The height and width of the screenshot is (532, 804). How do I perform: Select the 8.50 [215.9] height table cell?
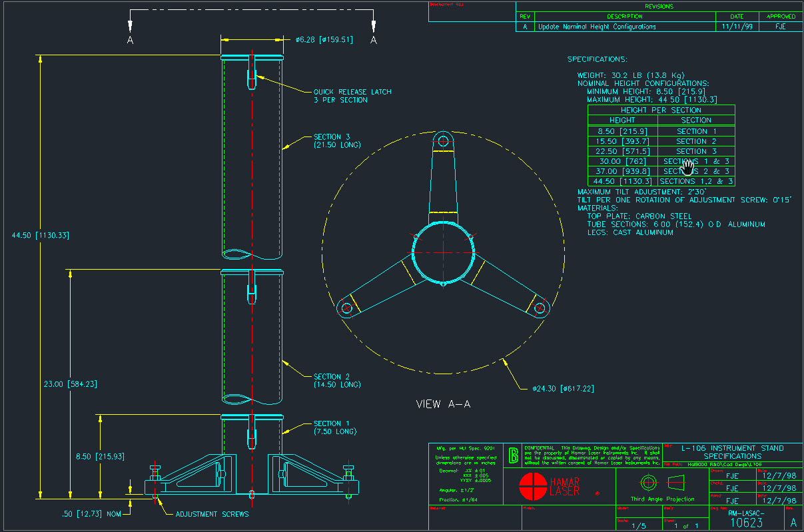tap(622, 131)
